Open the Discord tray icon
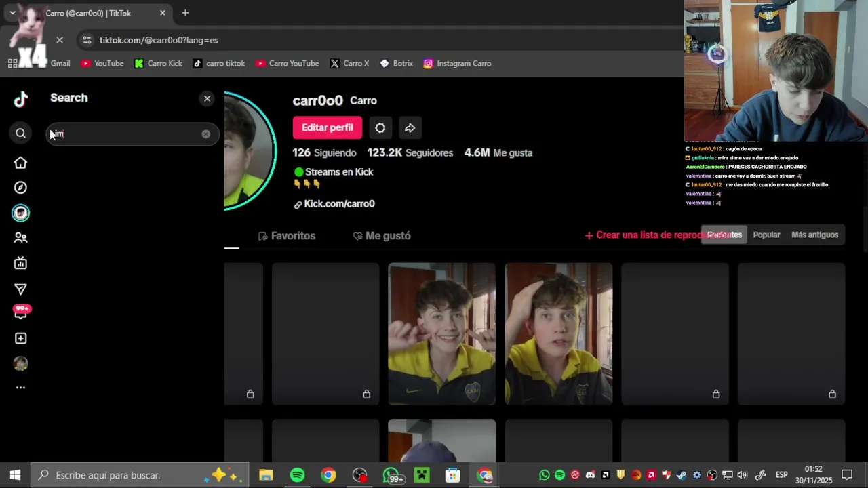 (590, 475)
